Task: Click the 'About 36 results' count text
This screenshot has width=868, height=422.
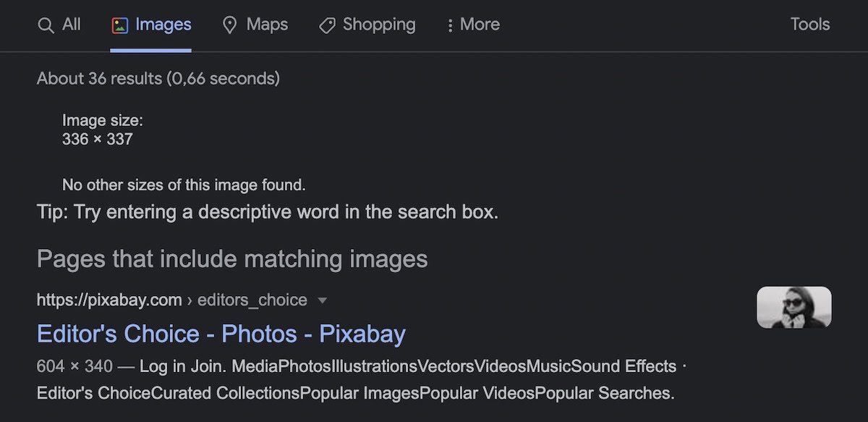Action: [x=158, y=78]
